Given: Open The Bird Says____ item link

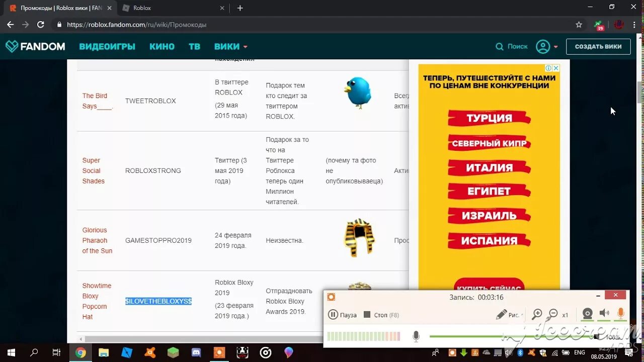Looking at the screenshot, I should coord(98,101).
